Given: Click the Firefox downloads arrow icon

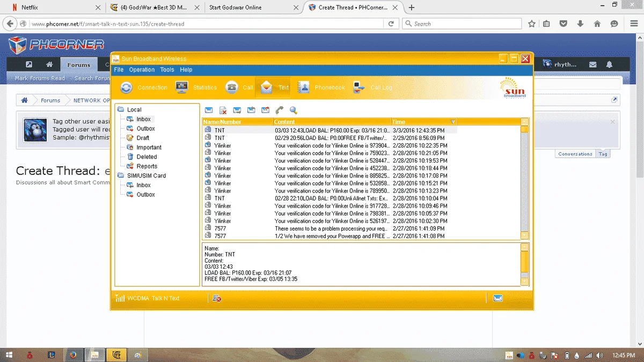Looking at the screenshot, I should (x=580, y=24).
